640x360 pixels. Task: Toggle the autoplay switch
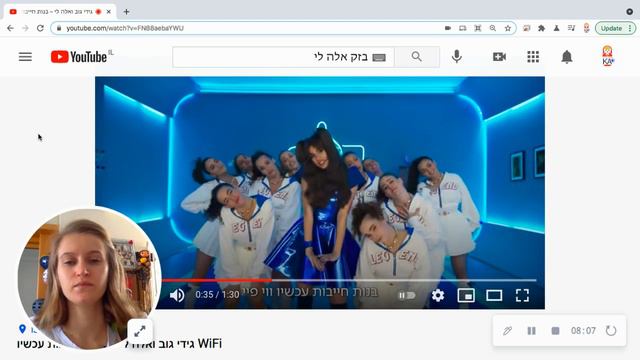[x=407, y=295]
